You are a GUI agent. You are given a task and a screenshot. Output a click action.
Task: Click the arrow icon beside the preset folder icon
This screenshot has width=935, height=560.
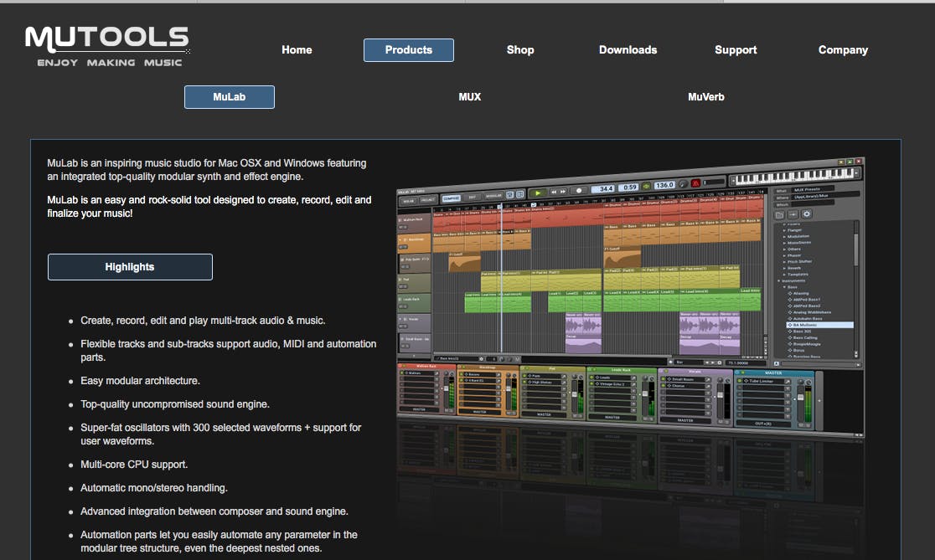click(x=793, y=214)
